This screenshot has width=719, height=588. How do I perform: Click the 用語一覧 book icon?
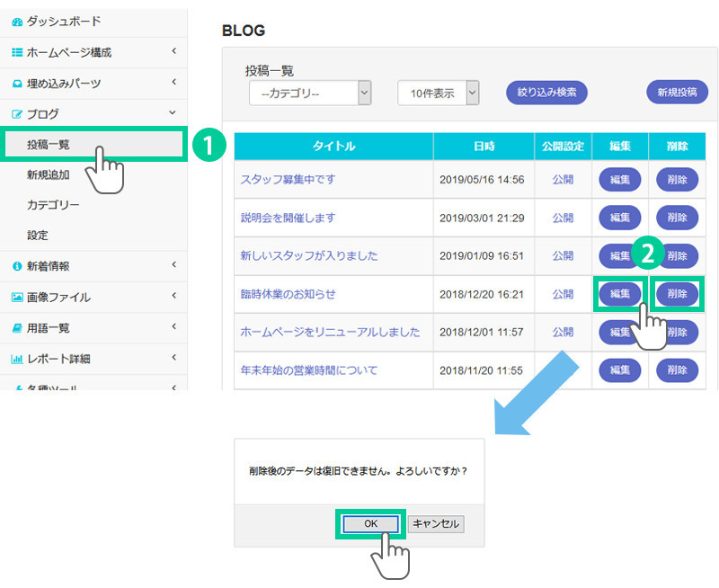(x=16, y=328)
